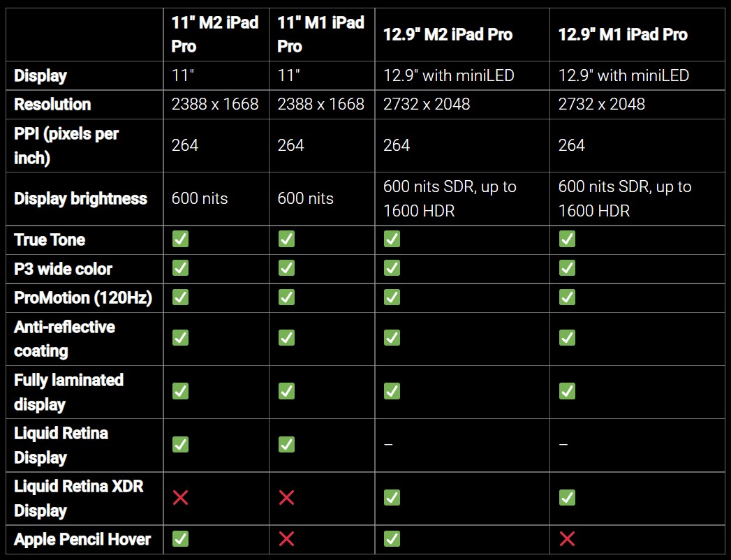
Task: Click the 2732 x 2048 cell for 12.9" M2
Action: 427,104
